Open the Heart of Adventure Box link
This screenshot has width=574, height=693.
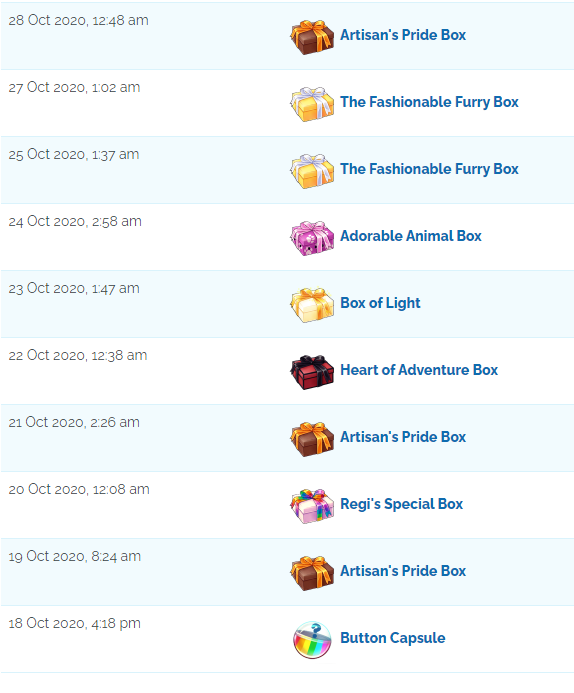[419, 370]
